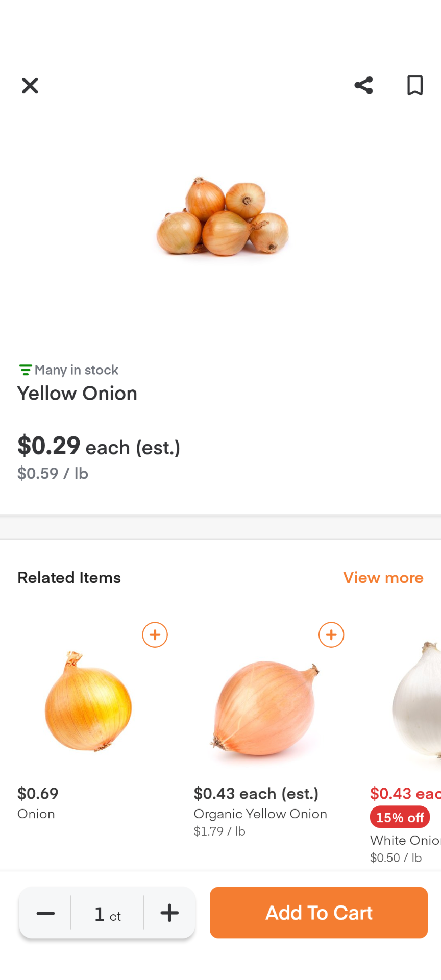441x980 pixels.
Task: Tap the Related Items heading
Action: tap(69, 577)
